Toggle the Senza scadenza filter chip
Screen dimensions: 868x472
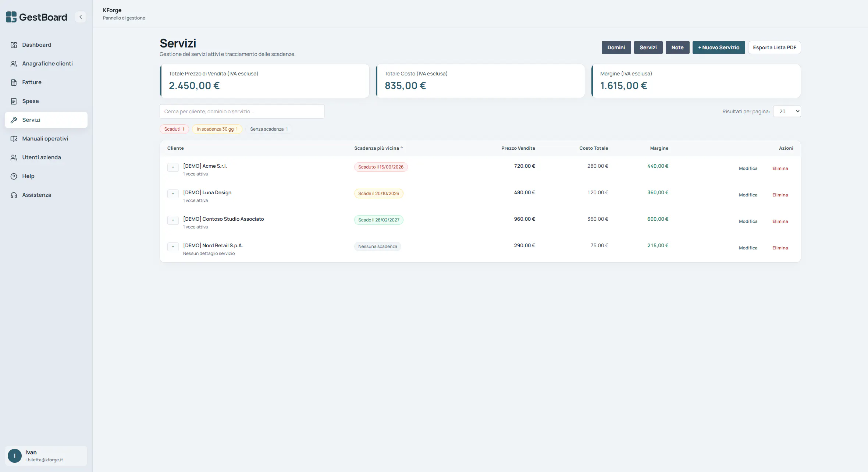pyautogui.click(x=269, y=129)
